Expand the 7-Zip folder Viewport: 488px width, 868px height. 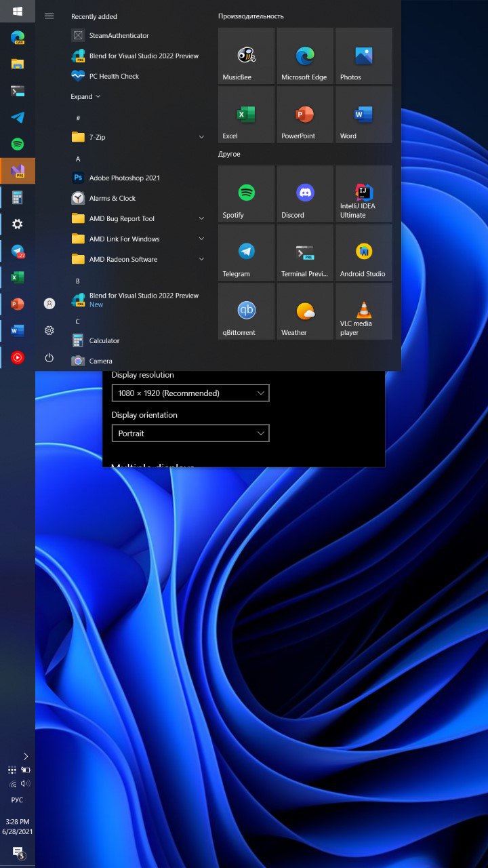(x=138, y=137)
